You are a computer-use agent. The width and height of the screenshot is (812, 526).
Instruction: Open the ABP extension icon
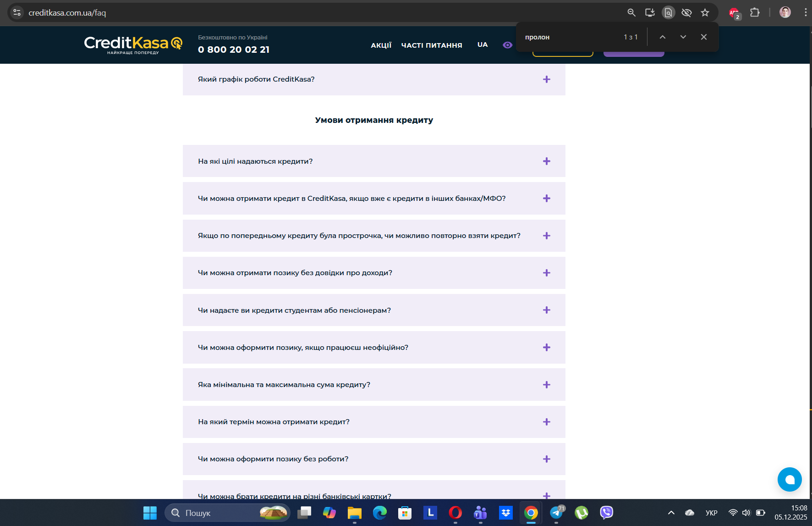735,13
